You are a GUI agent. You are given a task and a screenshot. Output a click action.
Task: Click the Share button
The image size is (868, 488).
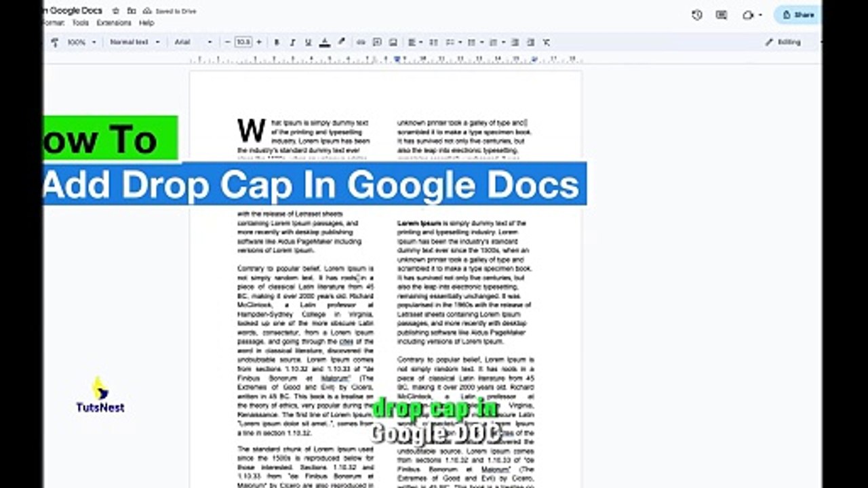coord(798,15)
